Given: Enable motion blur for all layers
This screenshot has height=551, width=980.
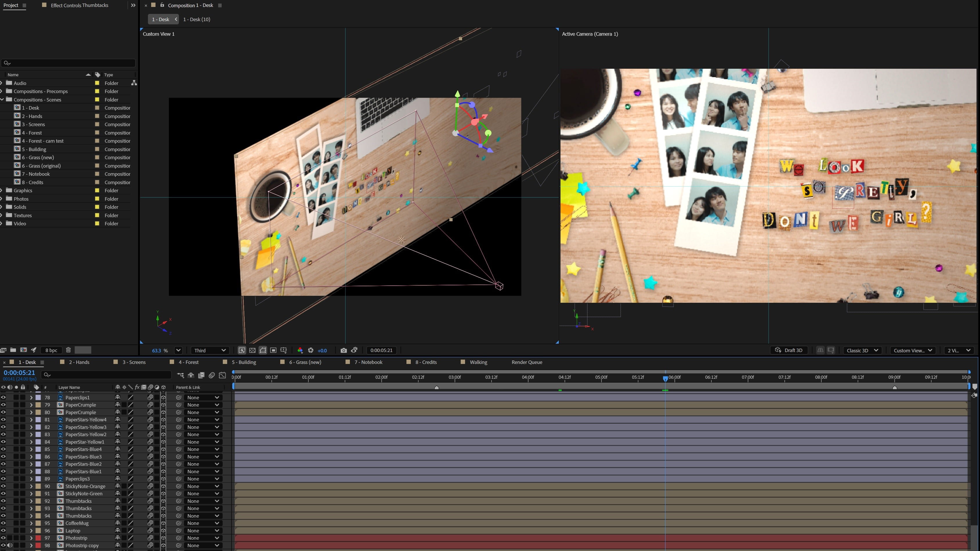Looking at the screenshot, I should [212, 375].
